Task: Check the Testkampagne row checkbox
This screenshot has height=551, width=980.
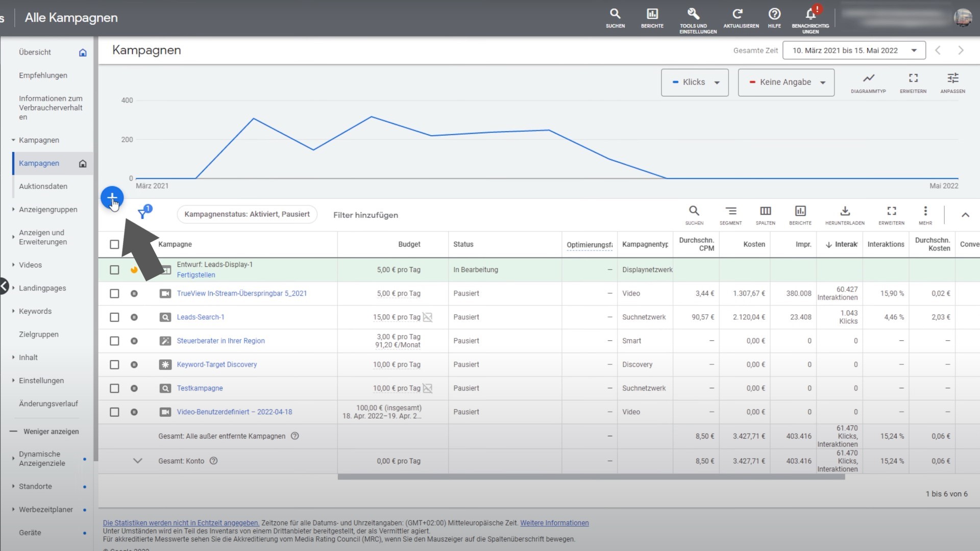Action: coord(114,388)
